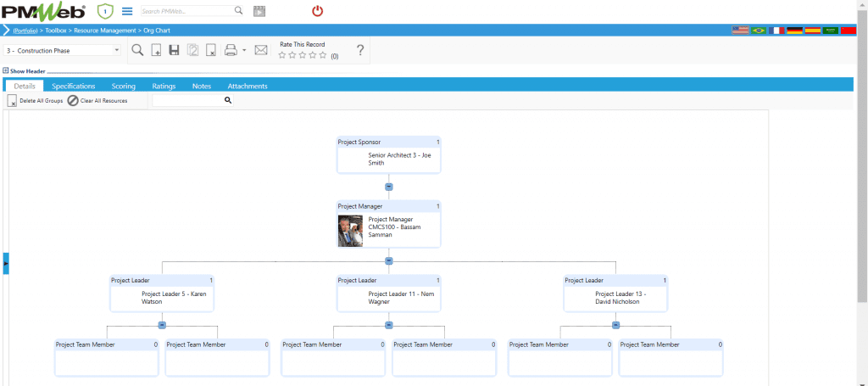This screenshot has height=386, width=868.
Task: Expand the left side panel arrow
Action: coord(6,264)
